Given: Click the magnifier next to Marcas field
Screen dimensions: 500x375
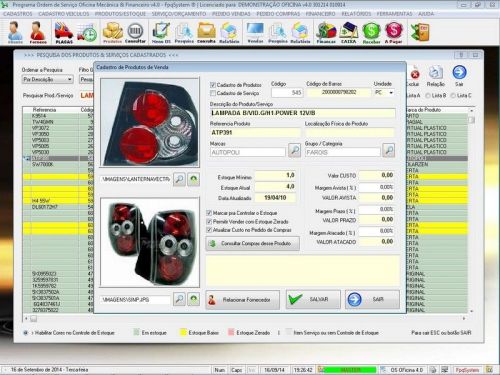Looking at the screenshot, I should click(294, 151).
